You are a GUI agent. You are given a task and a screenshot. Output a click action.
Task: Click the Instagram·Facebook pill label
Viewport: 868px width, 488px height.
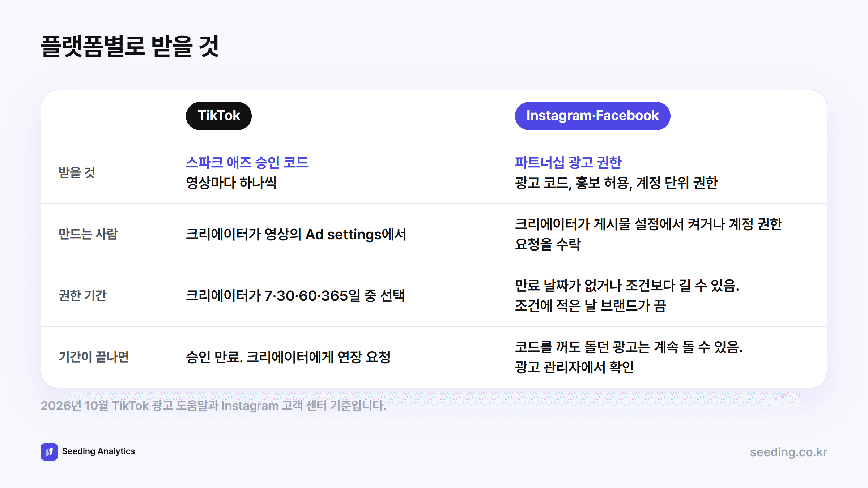pos(592,116)
